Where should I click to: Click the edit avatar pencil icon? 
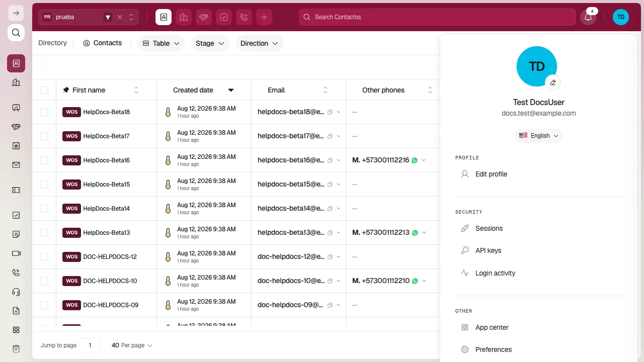553,82
